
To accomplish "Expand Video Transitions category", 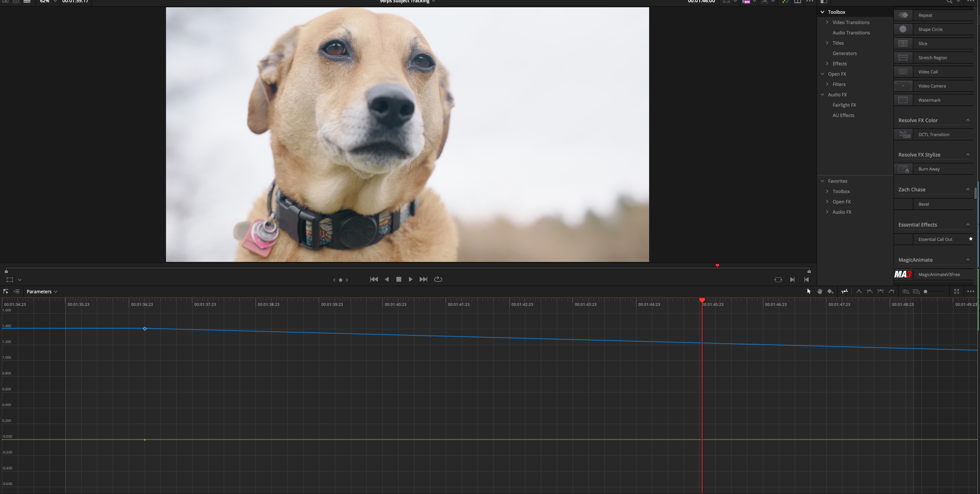I will tap(827, 23).
